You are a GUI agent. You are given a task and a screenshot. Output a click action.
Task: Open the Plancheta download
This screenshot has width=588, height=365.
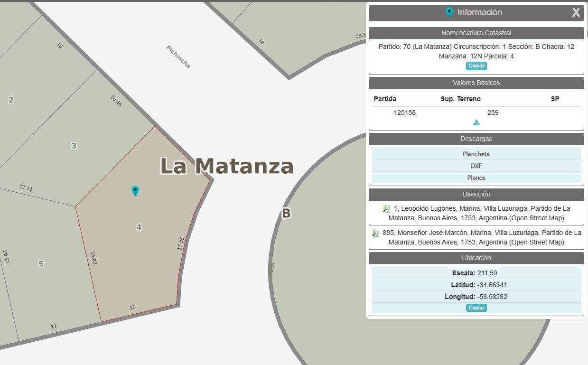coord(476,154)
